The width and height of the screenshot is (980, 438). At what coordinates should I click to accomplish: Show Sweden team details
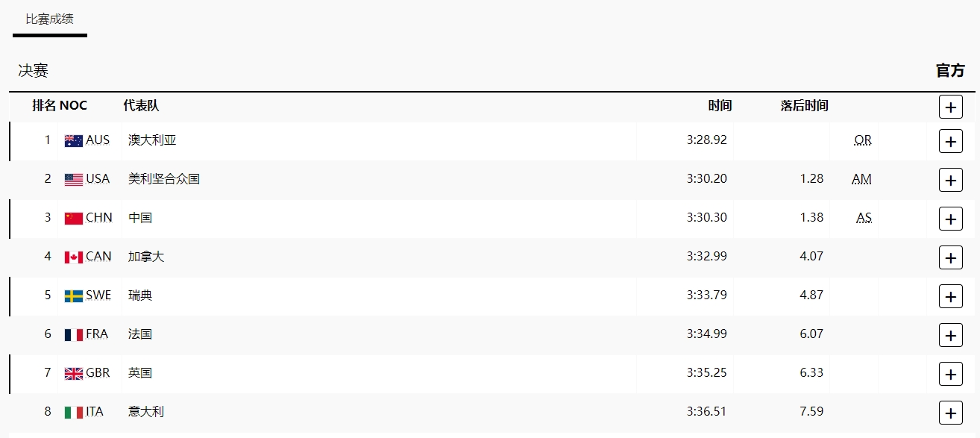pyautogui.click(x=950, y=296)
